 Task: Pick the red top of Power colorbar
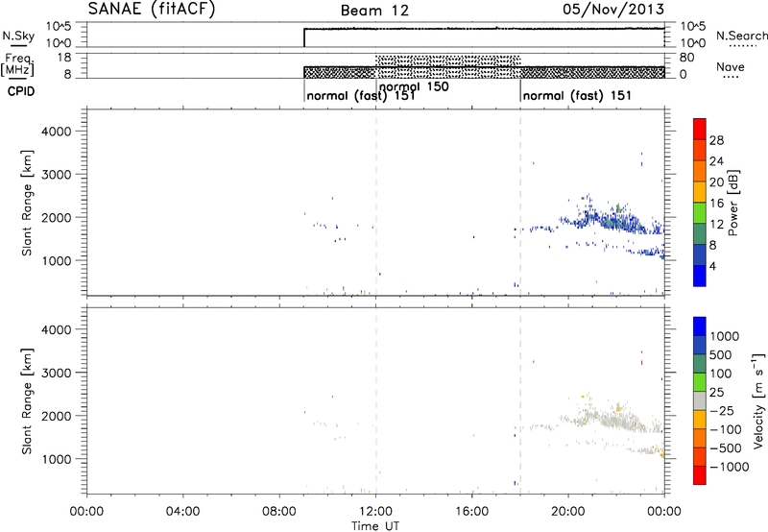(700, 129)
